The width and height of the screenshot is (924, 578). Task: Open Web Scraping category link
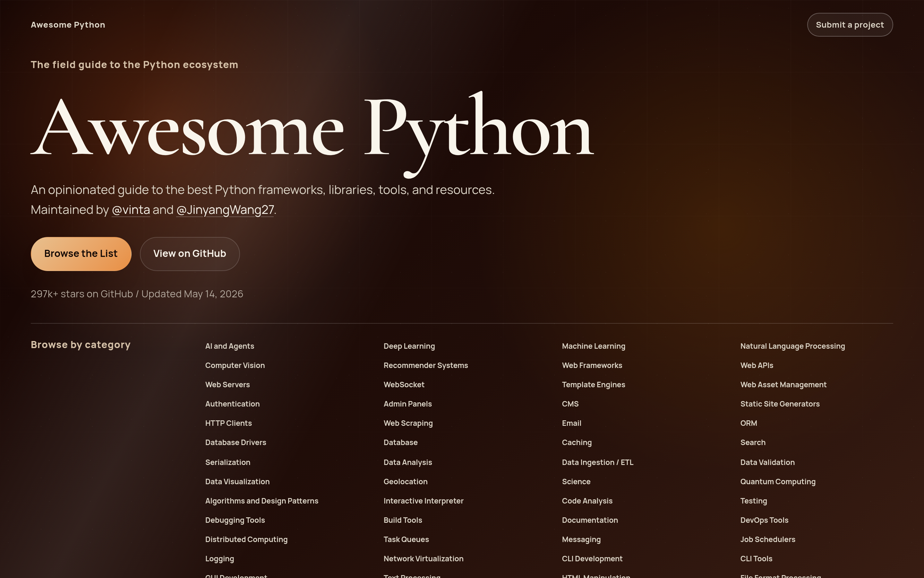[408, 423]
